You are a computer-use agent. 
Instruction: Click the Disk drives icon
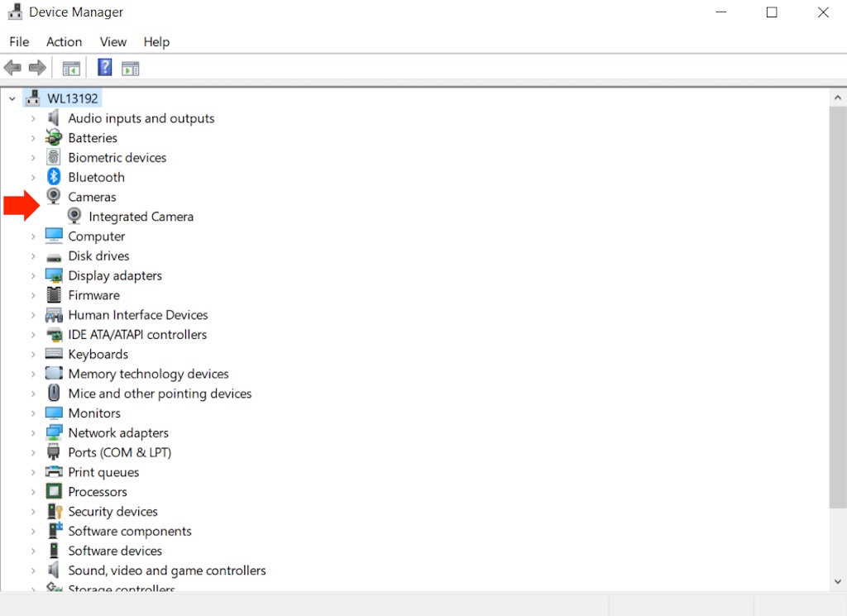tap(54, 256)
